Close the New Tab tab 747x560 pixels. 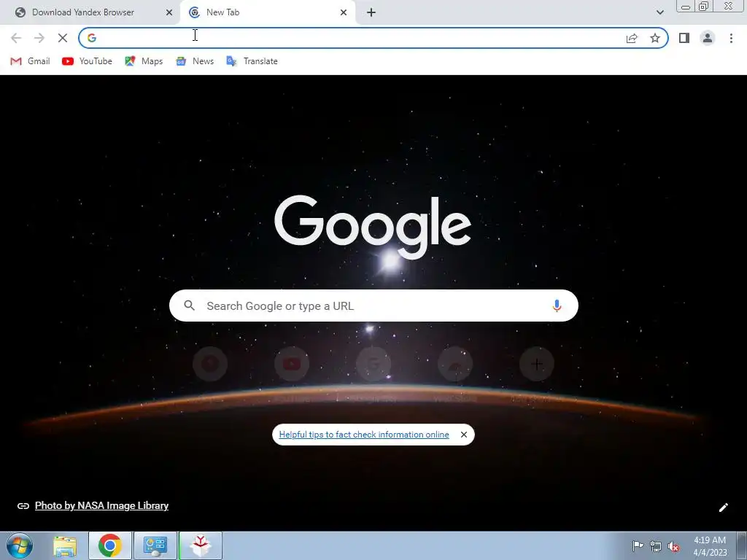coord(344,12)
